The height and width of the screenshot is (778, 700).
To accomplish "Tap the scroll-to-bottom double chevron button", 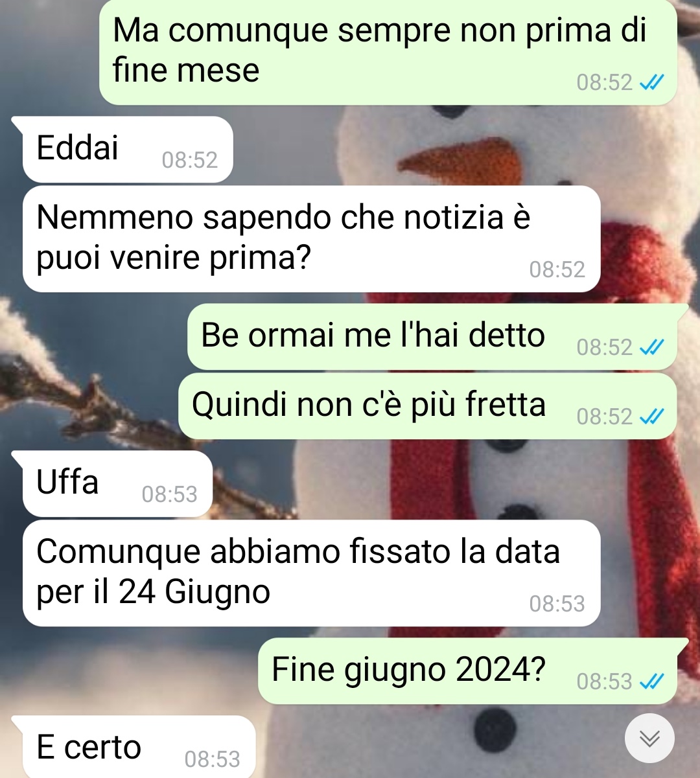I will tap(649, 738).
